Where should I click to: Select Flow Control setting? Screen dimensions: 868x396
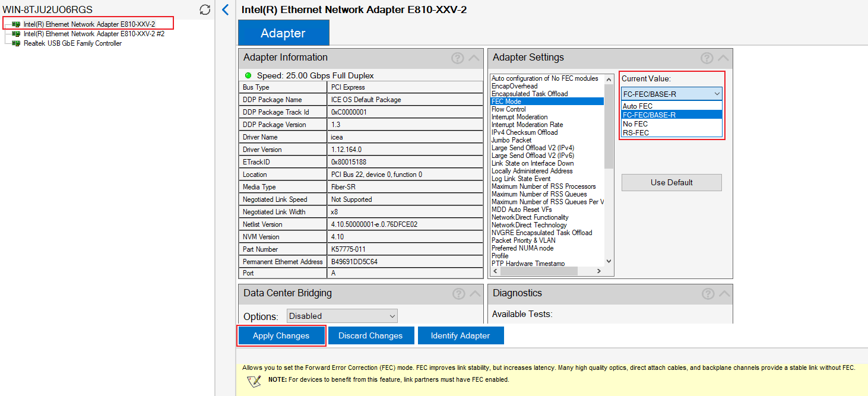click(509, 109)
